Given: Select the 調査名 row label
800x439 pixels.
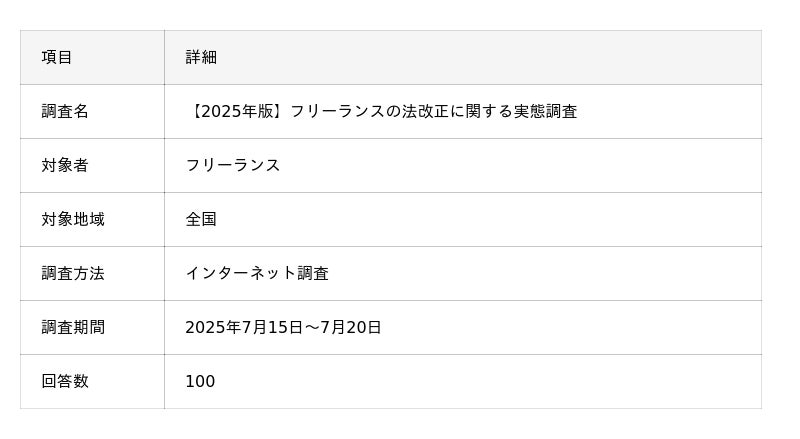Looking at the screenshot, I should (65, 111).
